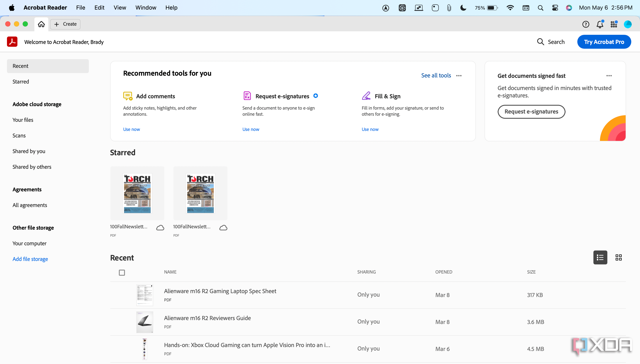This screenshot has width=640, height=364.
Task: Open the Apple menu
Action: click(x=12, y=7)
